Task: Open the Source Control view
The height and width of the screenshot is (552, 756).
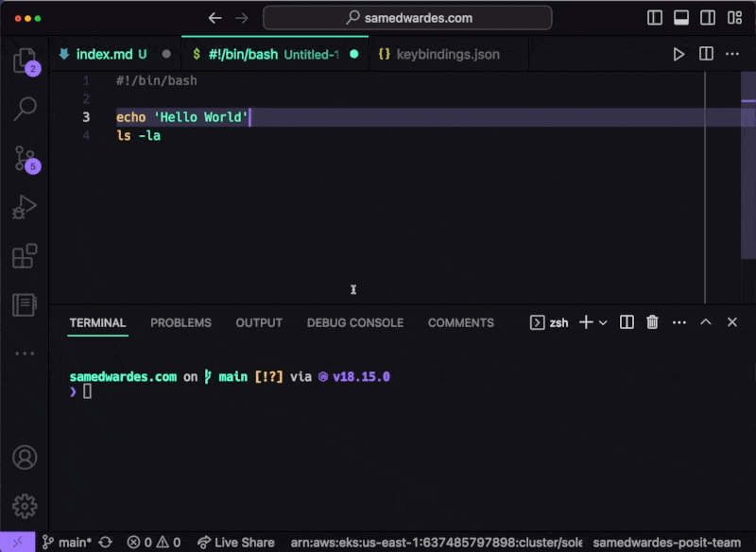Action: [x=25, y=159]
